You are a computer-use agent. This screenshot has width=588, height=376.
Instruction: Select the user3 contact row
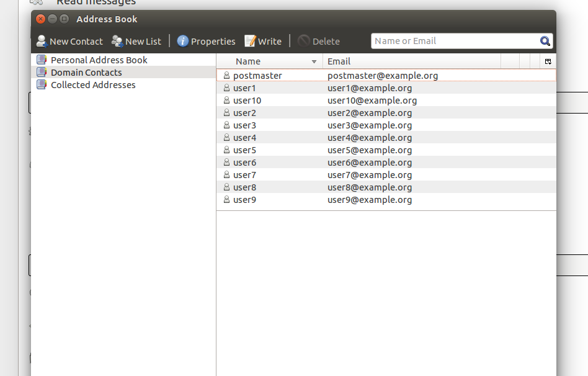(x=244, y=125)
